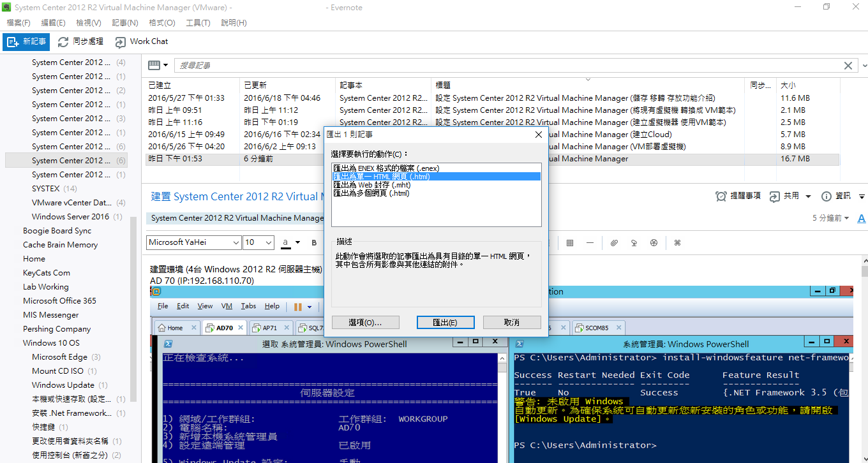The width and height of the screenshot is (868, 463).
Task: Open the 說明(H) menu
Action: 234,23
